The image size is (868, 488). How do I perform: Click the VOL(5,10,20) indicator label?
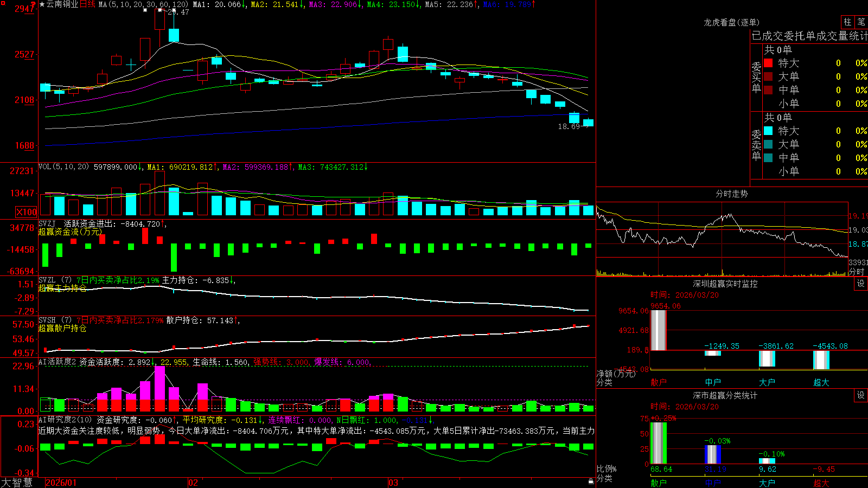click(x=63, y=167)
